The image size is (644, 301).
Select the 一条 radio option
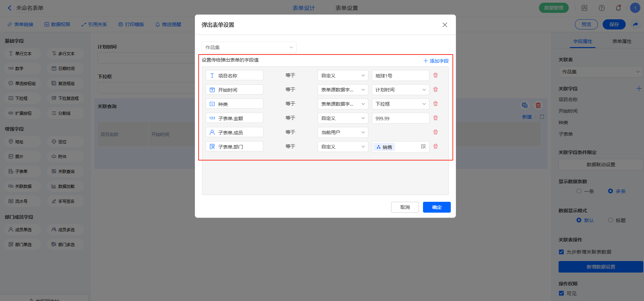point(579,191)
